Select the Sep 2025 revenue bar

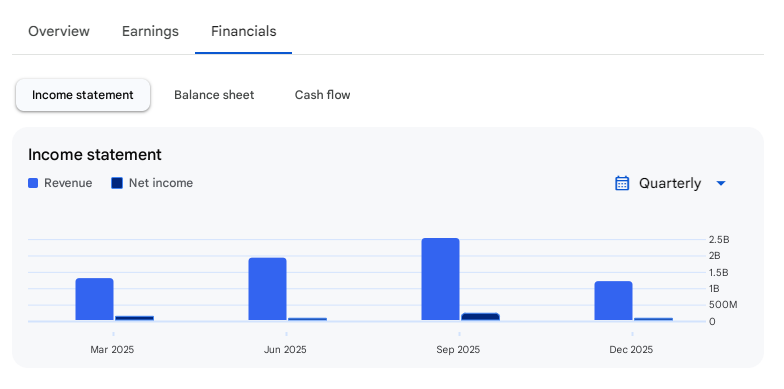click(x=440, y=280)
